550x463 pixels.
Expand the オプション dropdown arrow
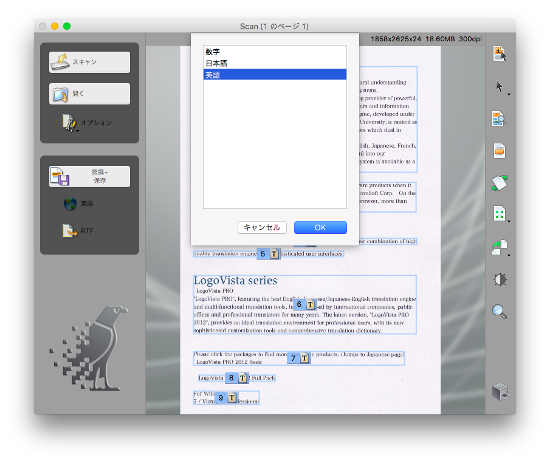point(78,131)
